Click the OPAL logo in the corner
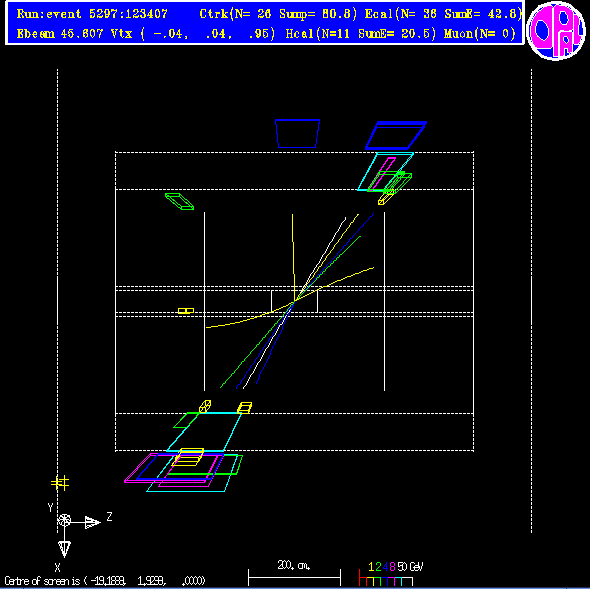Screen dimensions: 590x589 [x=556, y=30]
